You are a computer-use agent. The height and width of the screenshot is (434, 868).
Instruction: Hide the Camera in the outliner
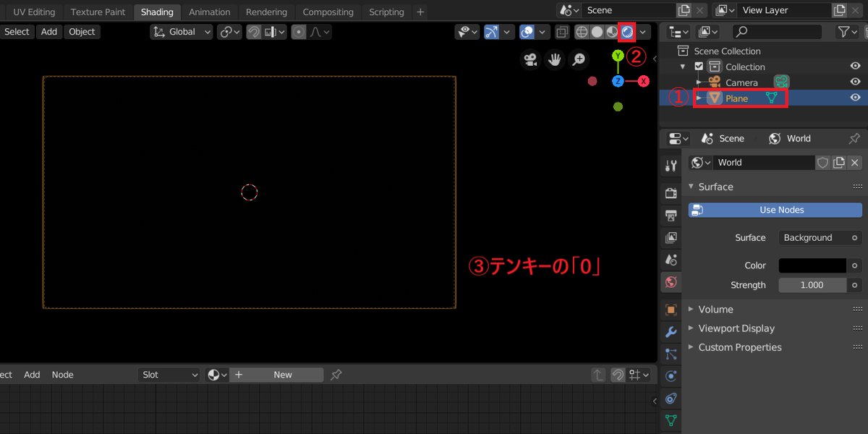click(x=855, y=82)
